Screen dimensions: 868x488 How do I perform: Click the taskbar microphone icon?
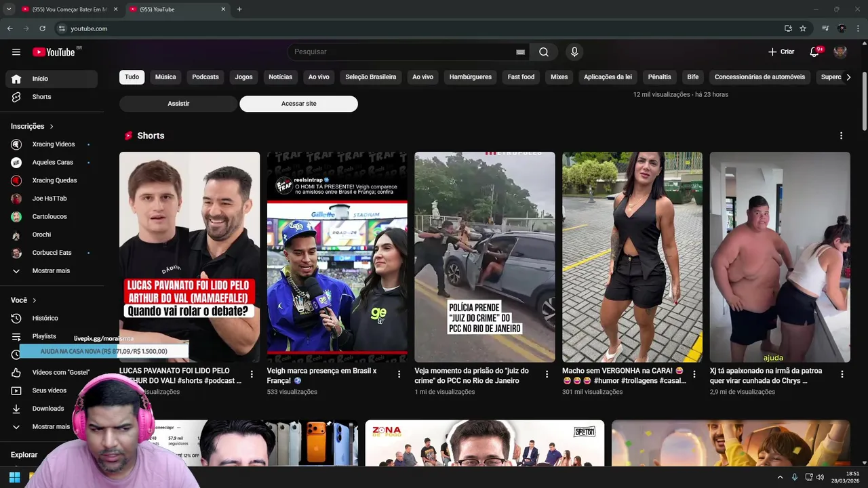pyautogui.click(x=795, y=477)
